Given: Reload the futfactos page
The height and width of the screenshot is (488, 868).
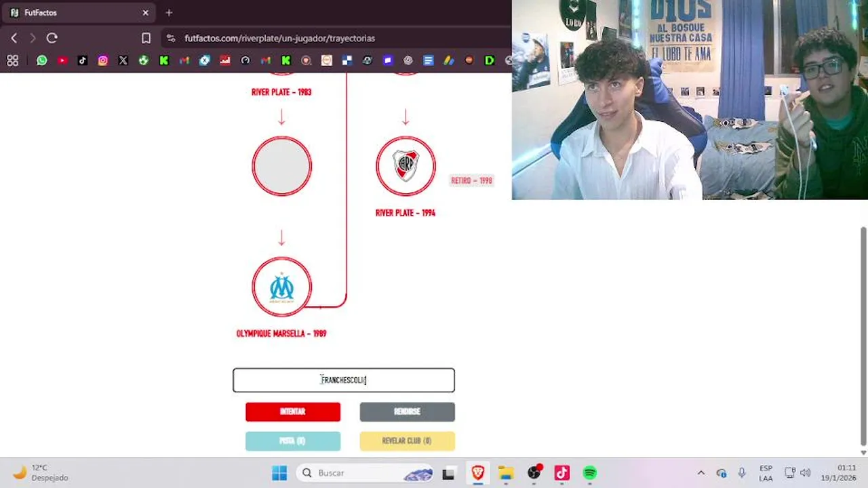Looking at the screenshot, I should tap(52, 39).
